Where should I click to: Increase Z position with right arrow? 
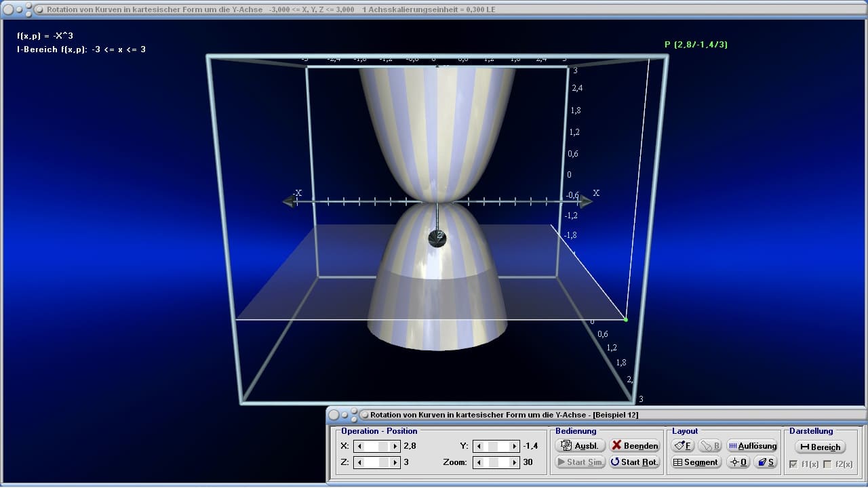pos(395,462)
